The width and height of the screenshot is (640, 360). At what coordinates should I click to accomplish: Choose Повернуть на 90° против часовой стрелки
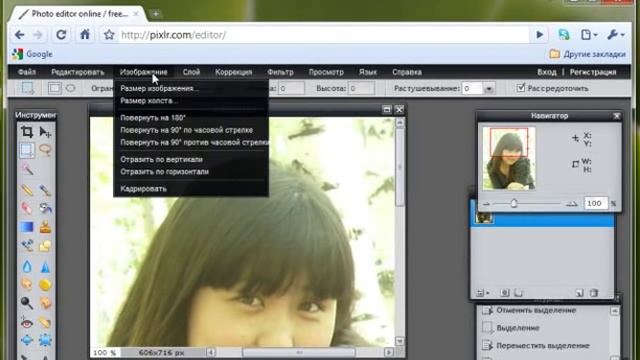coord(194,142)
